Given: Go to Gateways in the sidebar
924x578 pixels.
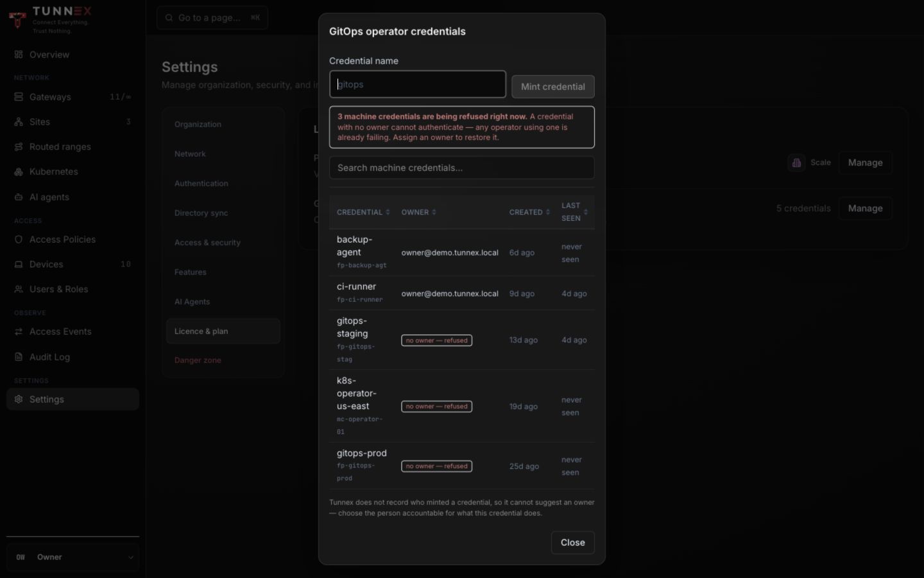Looking at the screenshot, I should [73, 97].
